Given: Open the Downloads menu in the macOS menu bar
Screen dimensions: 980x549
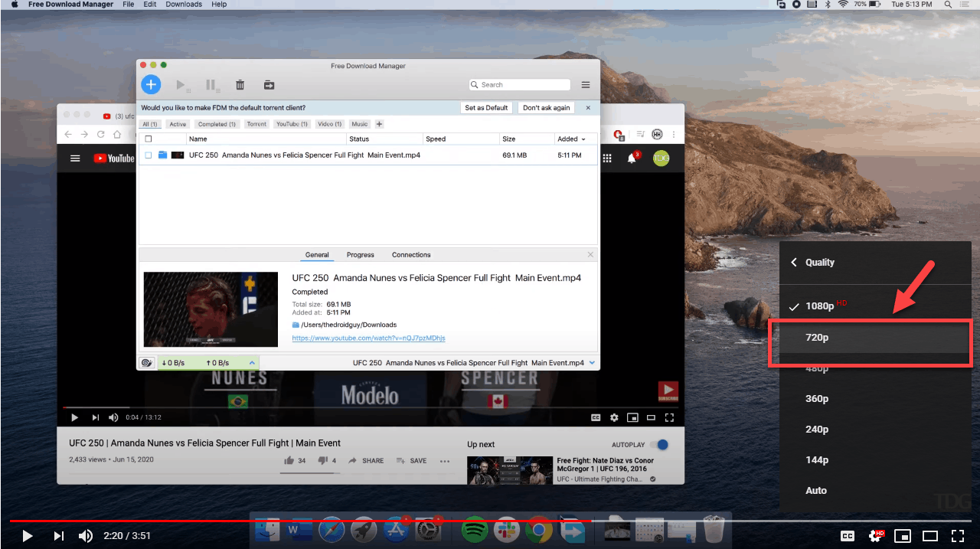Looking at the screenshot, I should coord(184,5).
